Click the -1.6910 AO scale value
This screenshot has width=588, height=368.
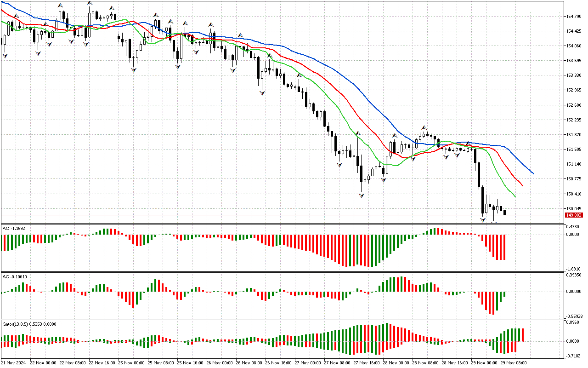[x=573, y=269]
